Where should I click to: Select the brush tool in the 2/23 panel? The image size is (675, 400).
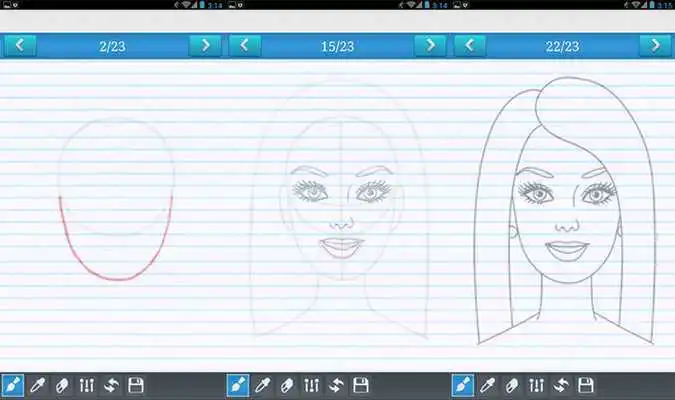12,385
